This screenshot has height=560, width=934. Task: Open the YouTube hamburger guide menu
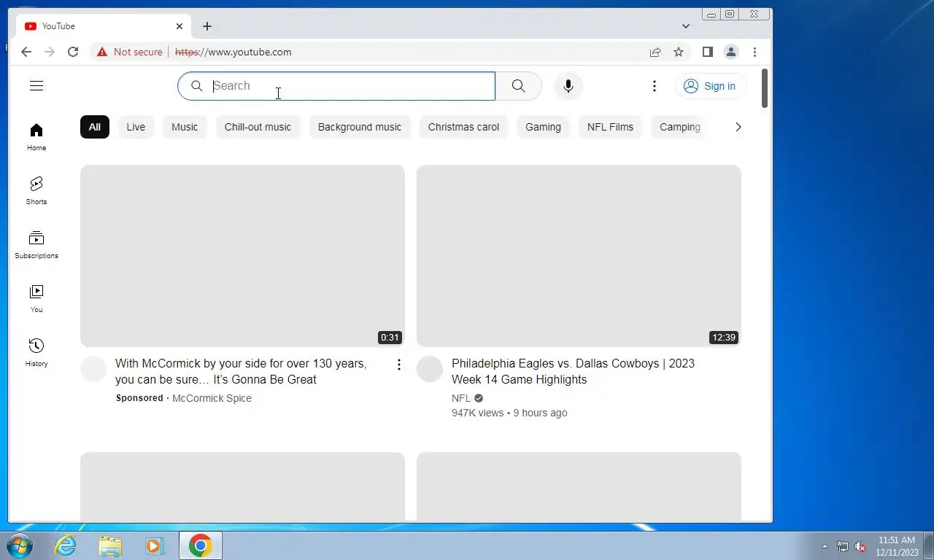[x=36, y=86]
